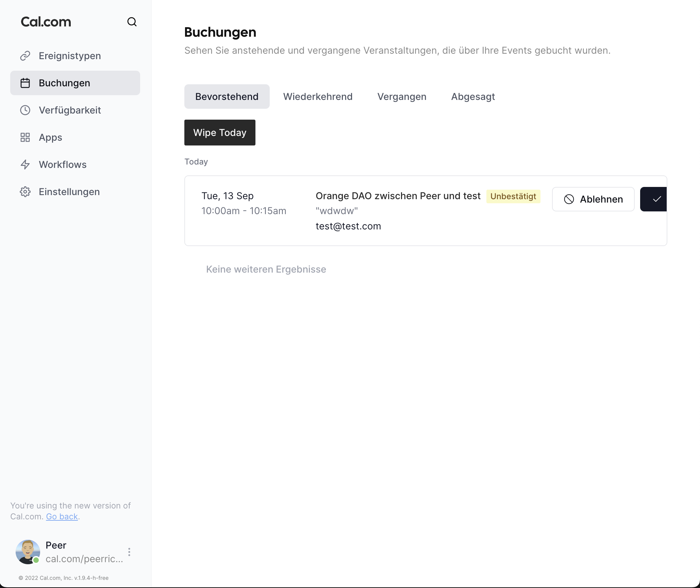Click the Workflows lightning bolt icon
Viewport: 700px width, 588px height.
click(x=25, y=165)
